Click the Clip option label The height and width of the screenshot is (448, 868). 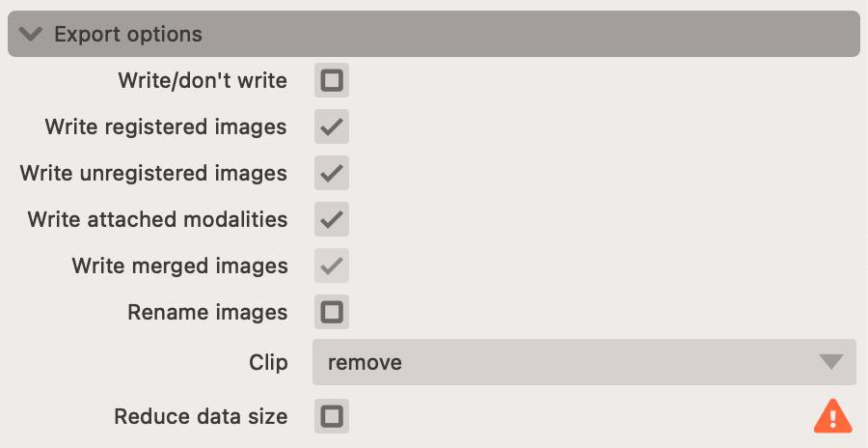tap(268, 363)
